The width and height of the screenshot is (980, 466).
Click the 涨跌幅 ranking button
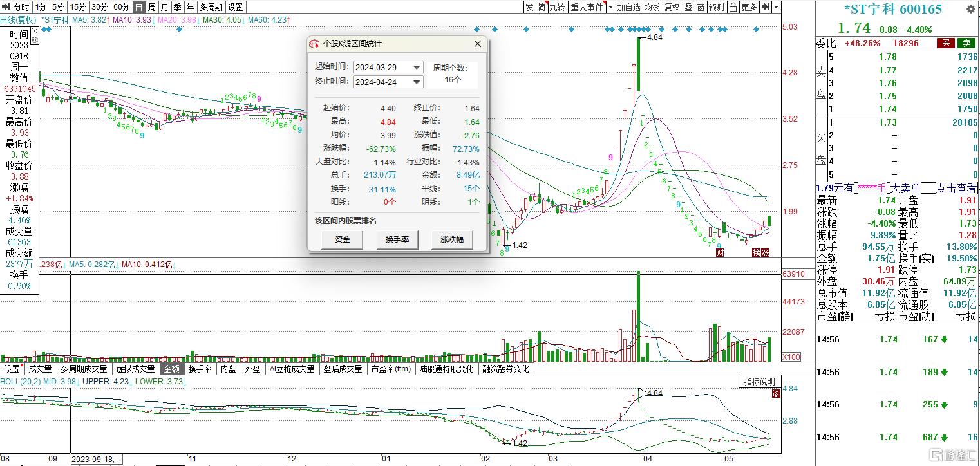tap(452, 240)
